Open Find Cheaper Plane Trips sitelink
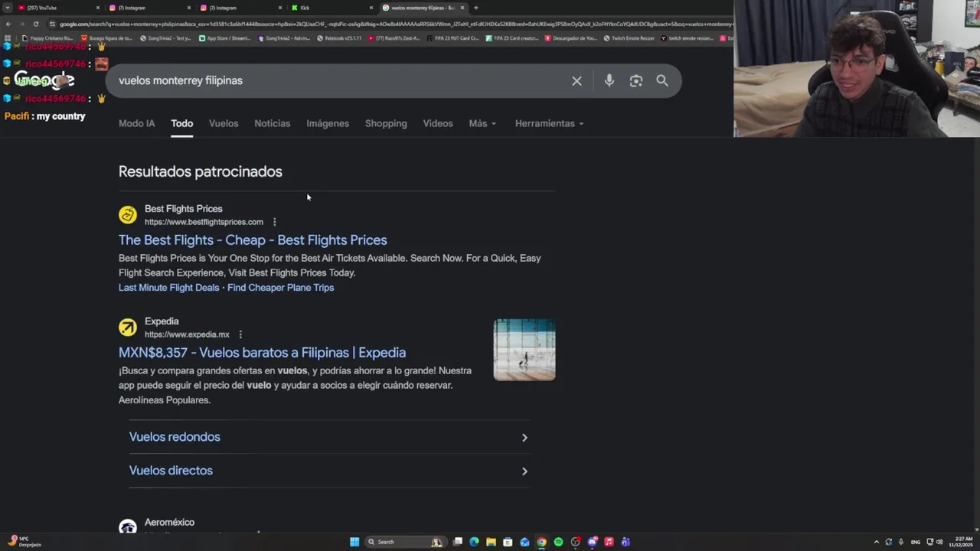The image size is (980, 551). [x=280, y=288]
